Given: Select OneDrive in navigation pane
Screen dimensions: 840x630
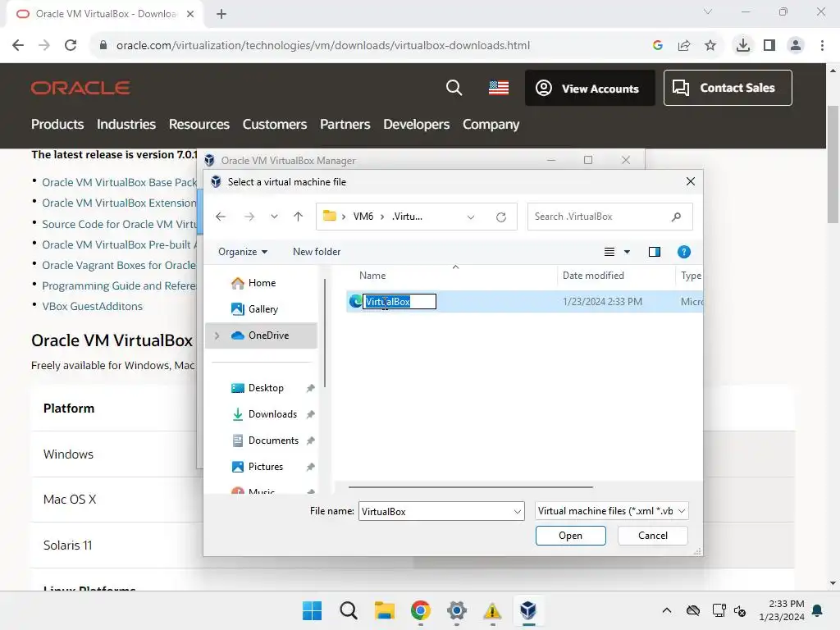Looking at the screenshot, I should [x=262, y=336].
